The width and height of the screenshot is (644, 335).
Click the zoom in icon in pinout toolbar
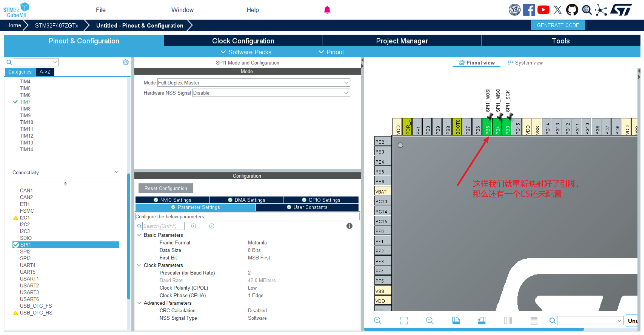[378, 320]
